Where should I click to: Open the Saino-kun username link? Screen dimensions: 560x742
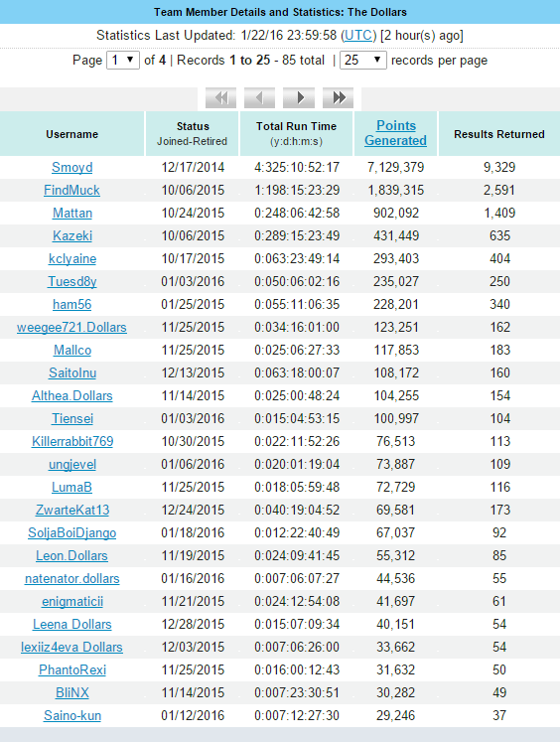(72, 716)
